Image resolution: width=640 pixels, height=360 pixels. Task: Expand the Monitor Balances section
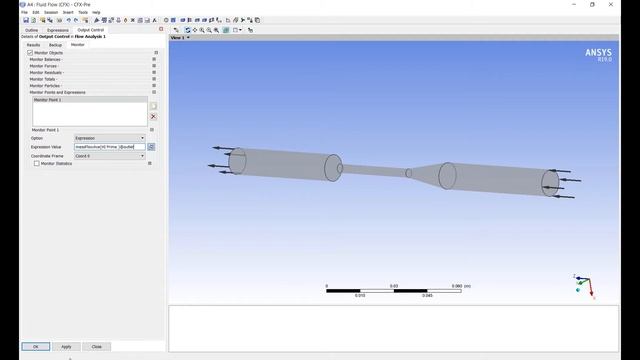154,59
